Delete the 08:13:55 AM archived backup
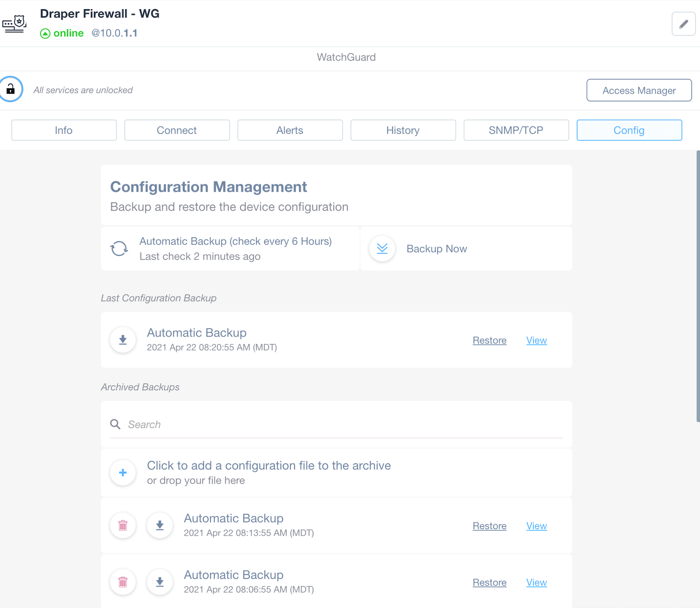 (123, 525)
